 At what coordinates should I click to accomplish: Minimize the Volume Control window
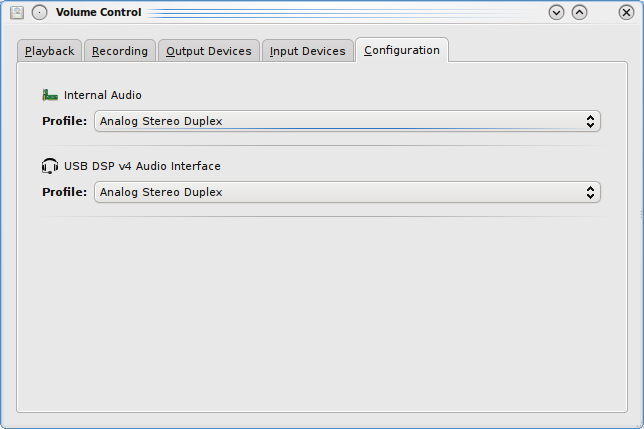[558, 13]
